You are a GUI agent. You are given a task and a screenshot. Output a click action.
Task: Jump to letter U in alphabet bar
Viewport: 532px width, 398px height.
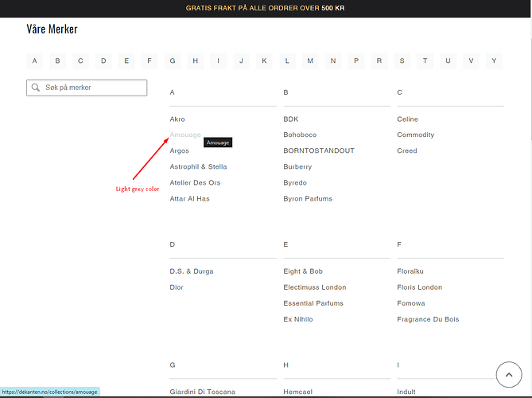[x=448, y=60]
